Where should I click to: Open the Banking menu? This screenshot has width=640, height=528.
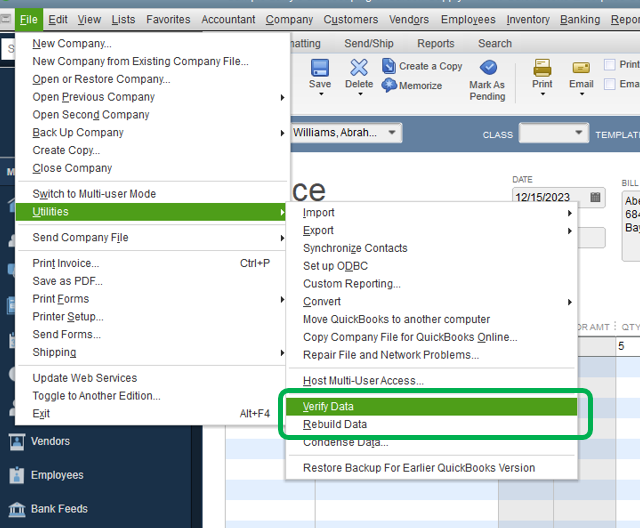pyautogui.click(x=580, y=20)
